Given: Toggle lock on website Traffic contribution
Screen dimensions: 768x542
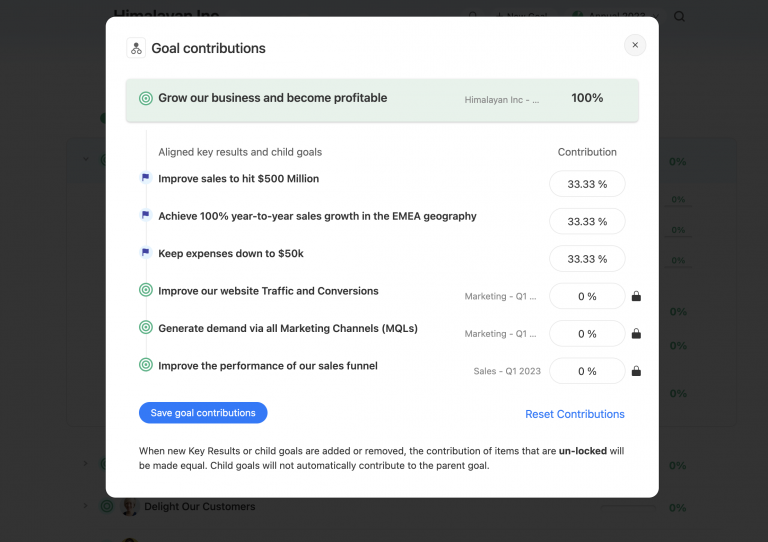Looking at the screenshot, I should pos(636,297).
